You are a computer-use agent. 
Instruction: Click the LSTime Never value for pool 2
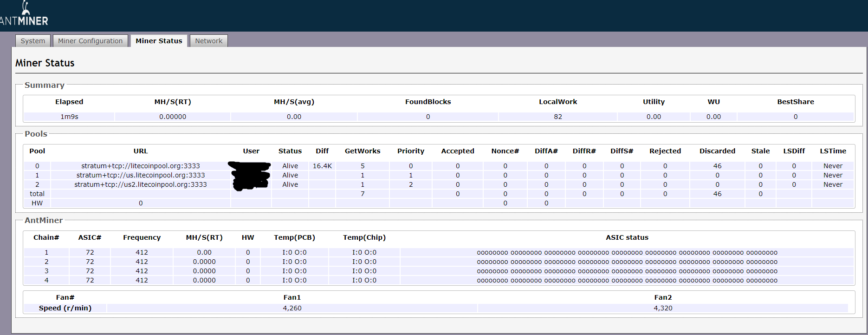833,184
